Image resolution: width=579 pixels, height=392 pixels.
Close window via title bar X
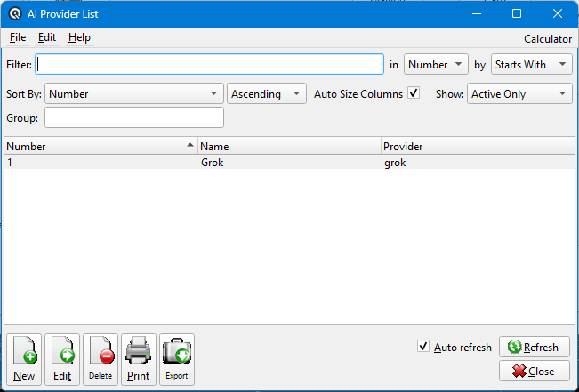(558, 13)
